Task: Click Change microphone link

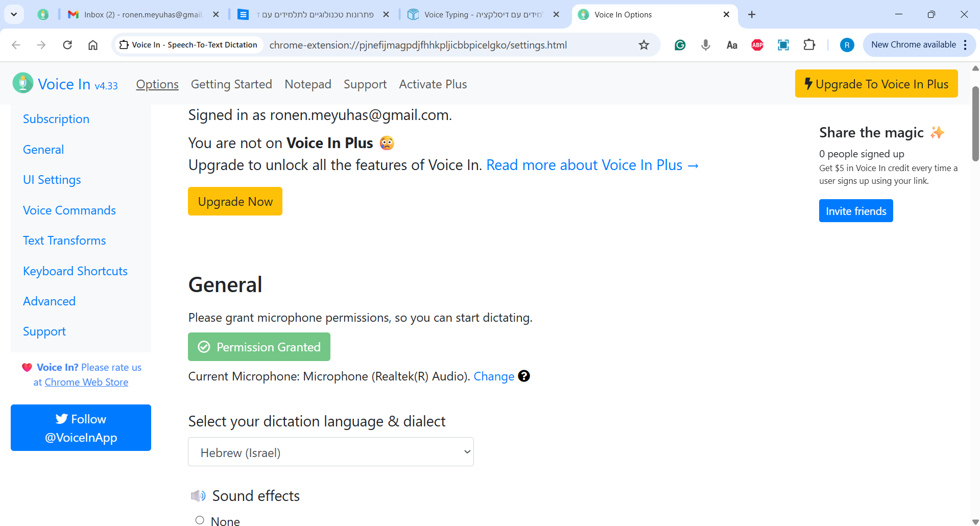Action: 494,376
